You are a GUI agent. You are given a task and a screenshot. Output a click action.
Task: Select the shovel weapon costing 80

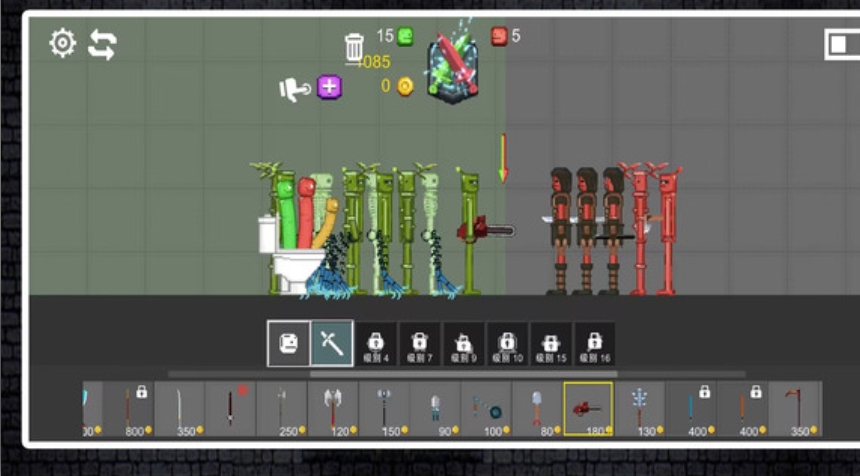(x=537, y=409)
